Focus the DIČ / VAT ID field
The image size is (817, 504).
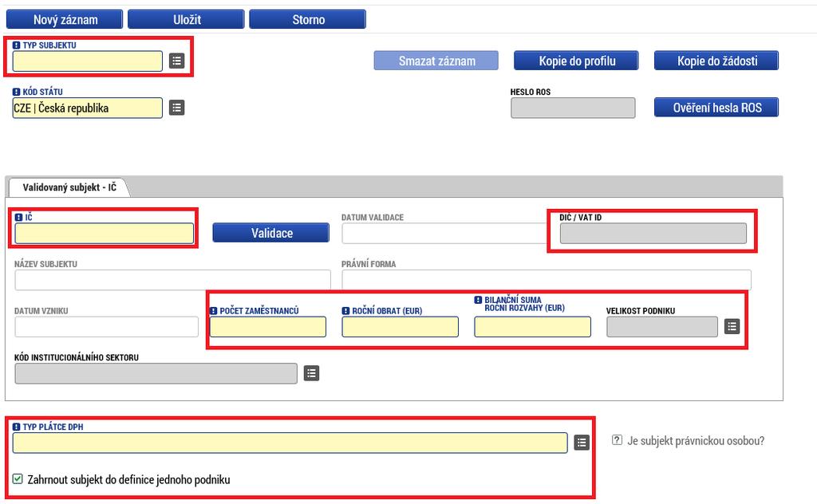tap(653, 233)
